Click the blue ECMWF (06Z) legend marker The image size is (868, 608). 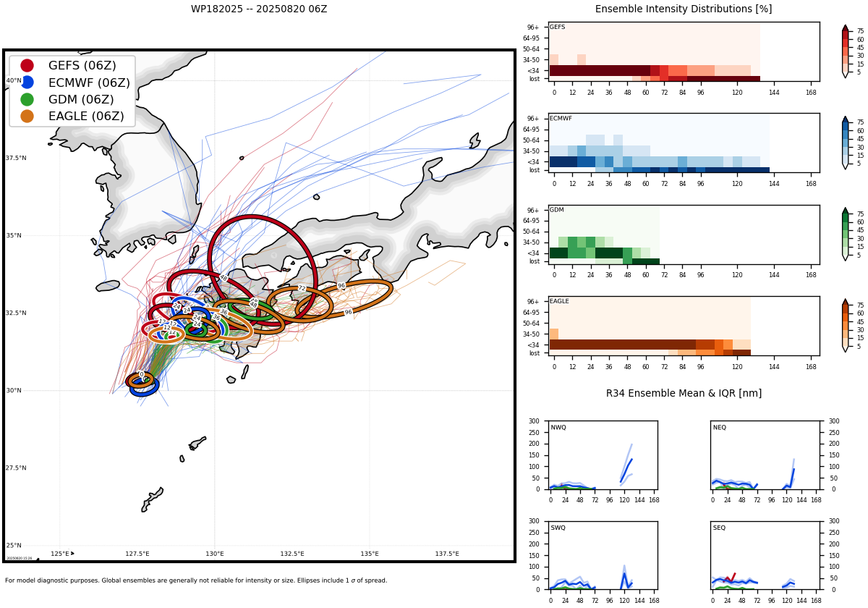pyautogui.click(x=27, y=83)
